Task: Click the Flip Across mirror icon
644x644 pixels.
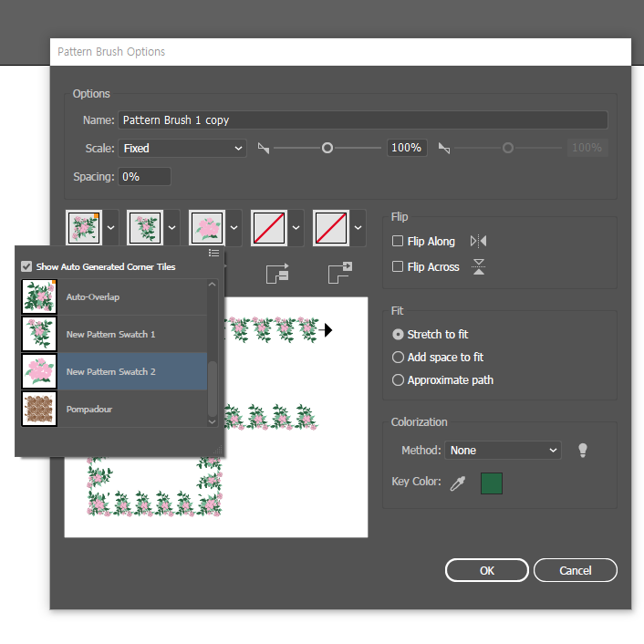Action: 479,267
